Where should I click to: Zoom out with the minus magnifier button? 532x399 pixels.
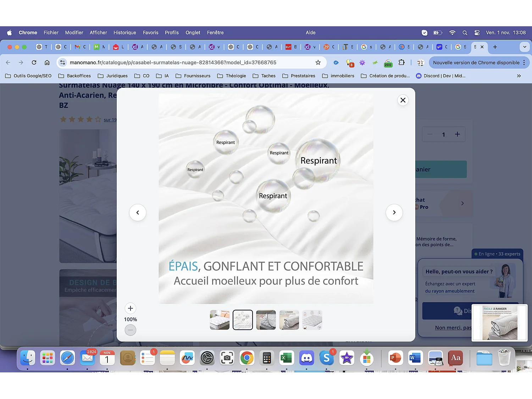pos(130,330)
